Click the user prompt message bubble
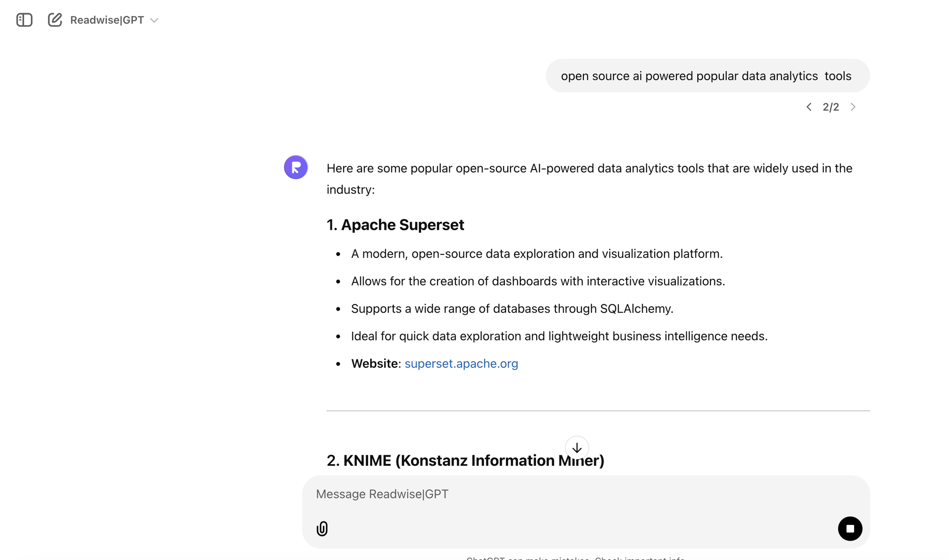This screenshot has height=560, width=948. [706, 76]
